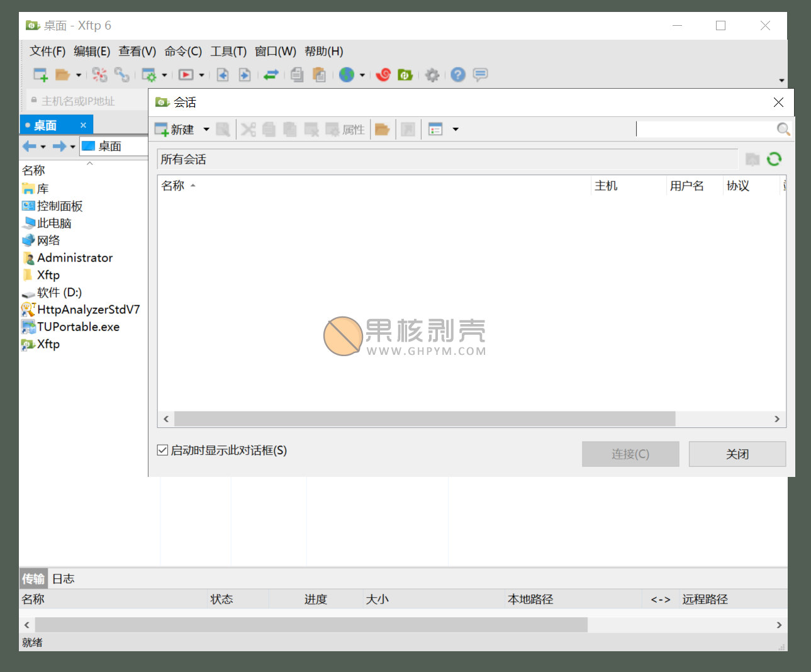Click the session list horizontal scrollbar
Viewport: 811px width, 672px height.
coord(424,419)
